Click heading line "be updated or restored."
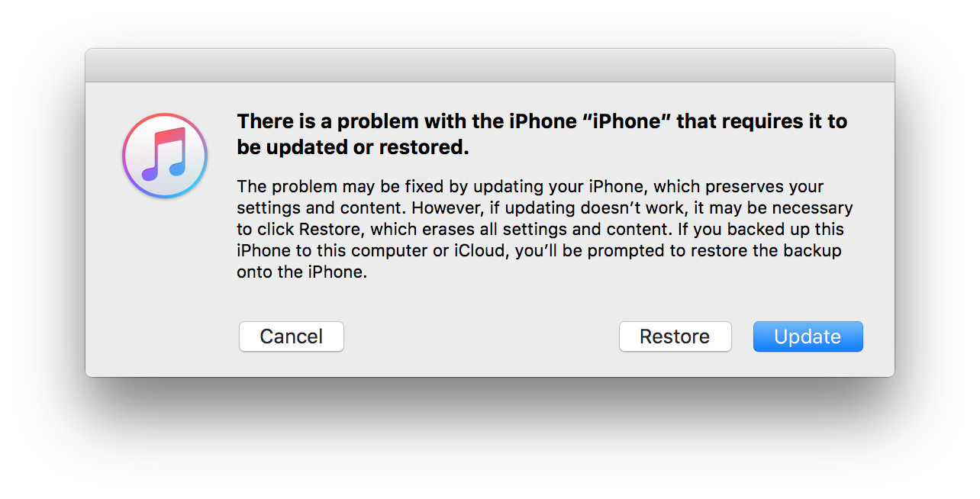The width and height of the screenshot is (980, 499). [353, 147]
